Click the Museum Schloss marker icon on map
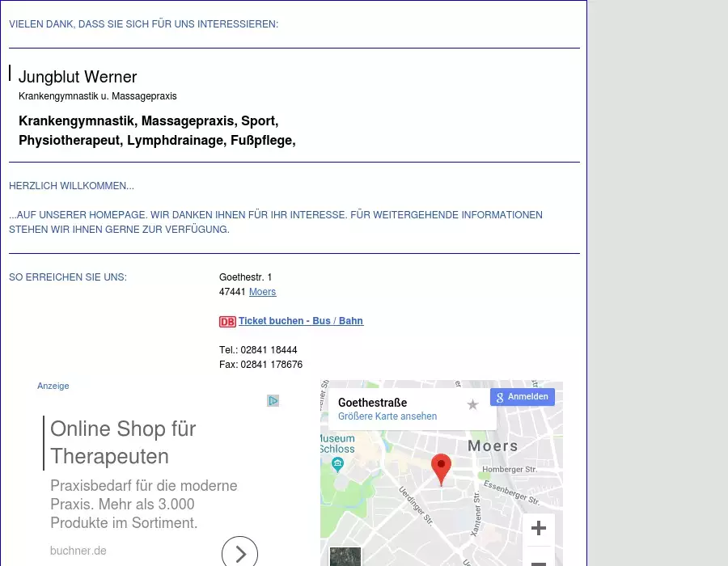 [337, 463]
